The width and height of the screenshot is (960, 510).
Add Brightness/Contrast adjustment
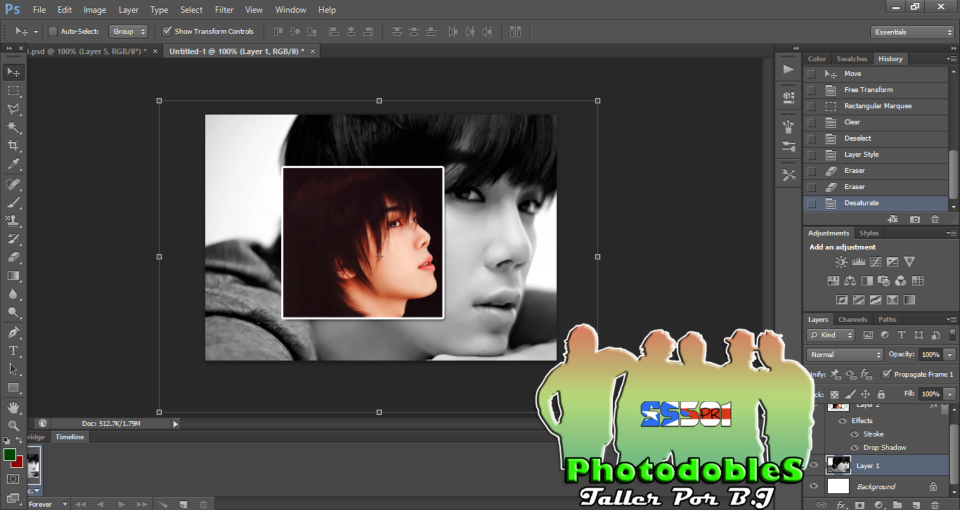coord(841,262)
